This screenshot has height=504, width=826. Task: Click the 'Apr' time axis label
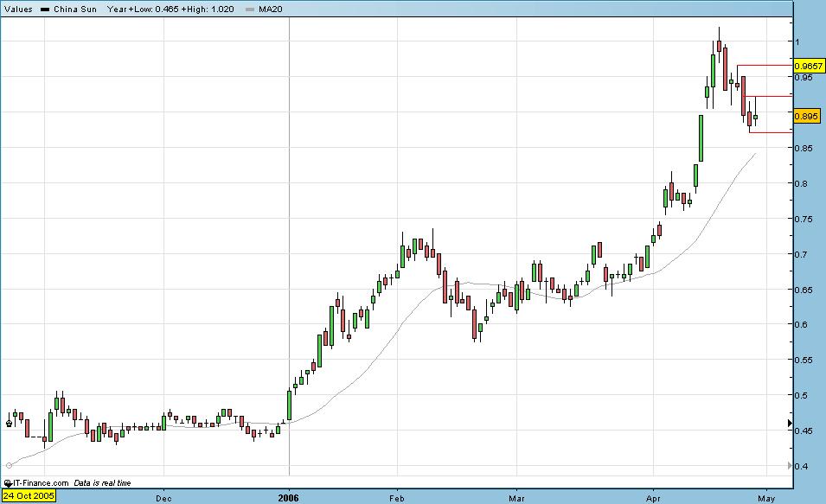pos(653,498)
